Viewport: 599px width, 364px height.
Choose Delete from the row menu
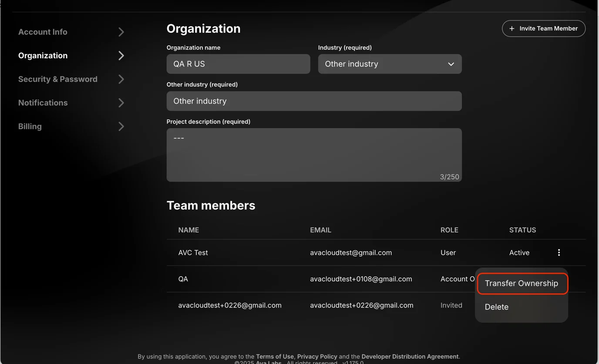pos(496,307)
